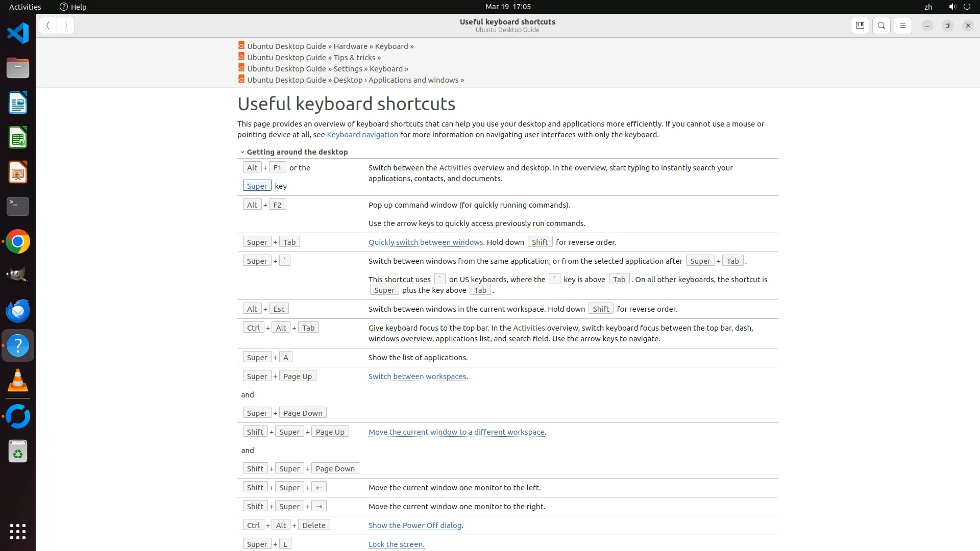Show applications grid at dock bottom
The height and width of the screenshot is (551, 980).
point(18,532)
